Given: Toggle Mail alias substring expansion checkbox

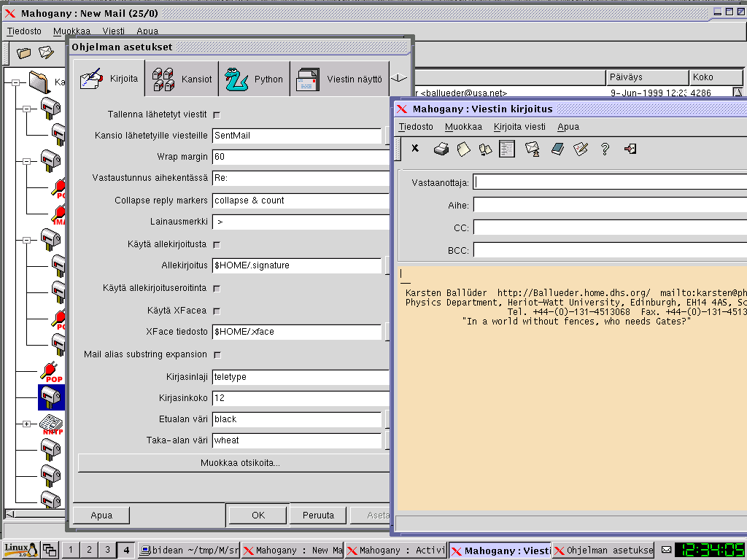Looking at the screenshot, I should [x=217, y=355].
